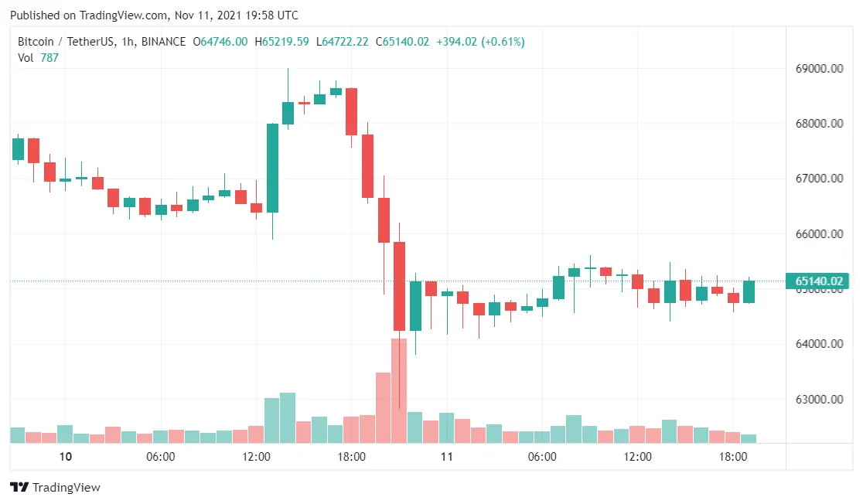
Task: Click the +394.02 (+0.61%) change value
Action: click(480, 42)
